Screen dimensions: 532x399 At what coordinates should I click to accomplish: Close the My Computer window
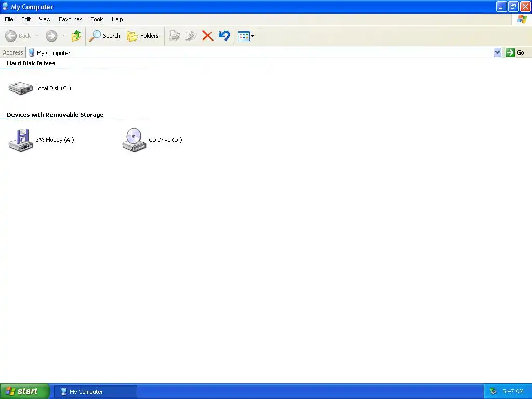(x=525, y=6)
